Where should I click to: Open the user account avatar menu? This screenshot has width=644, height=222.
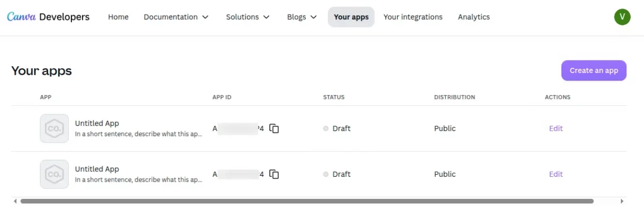[x=622, y=17]
